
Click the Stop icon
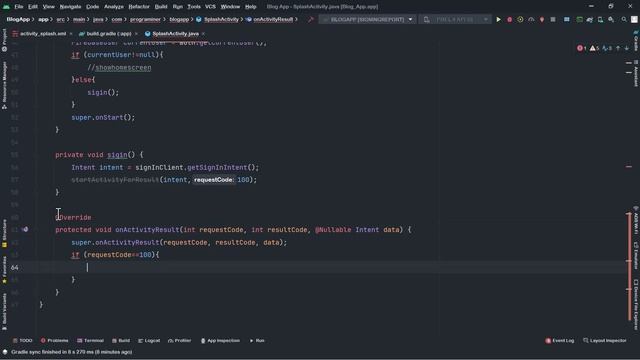pyautogui.click(x=553, y=19)
